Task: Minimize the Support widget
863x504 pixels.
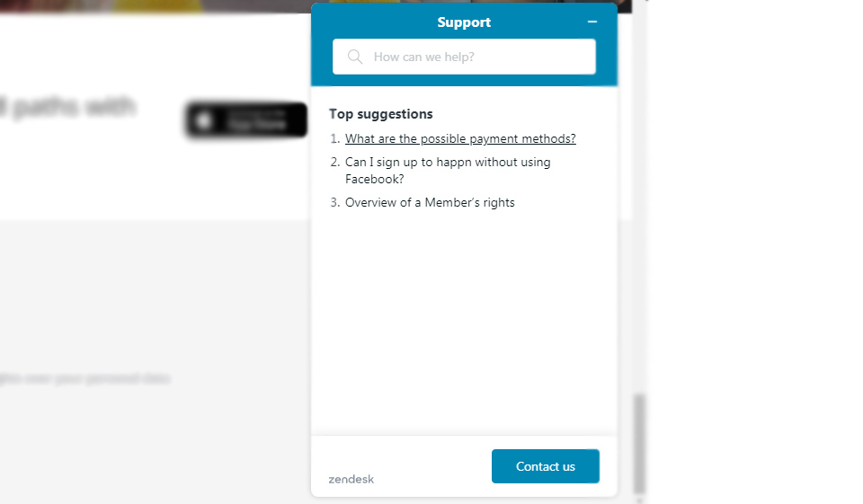Action: pos(592,22)
